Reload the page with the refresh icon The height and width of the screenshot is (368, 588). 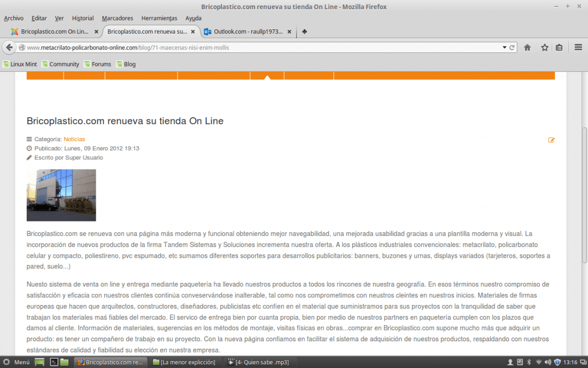[512, 48]
